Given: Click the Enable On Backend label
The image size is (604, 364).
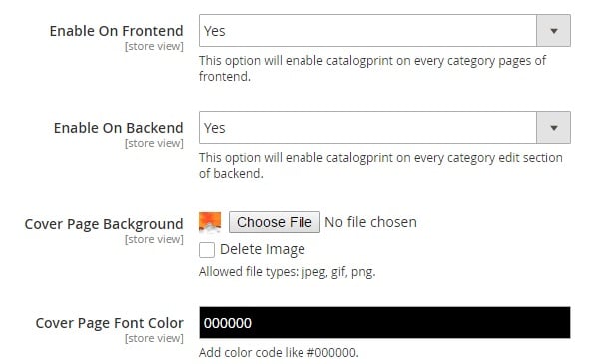Looking at the screenshot, I should [x=118, y=128].
